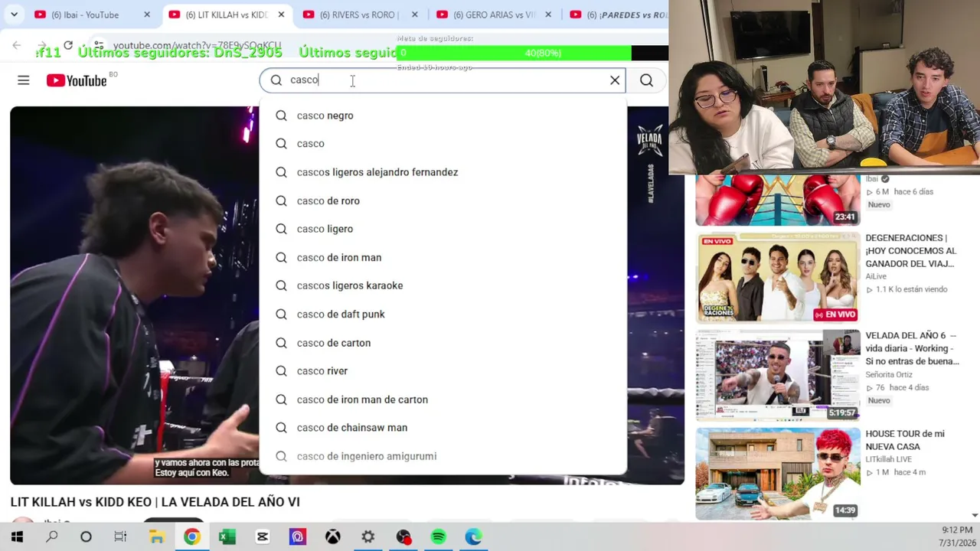This screenshot has width=980, height=551.
Task: Switch to the '¡PAREDES vs' tab
Action: click(617, 15)
